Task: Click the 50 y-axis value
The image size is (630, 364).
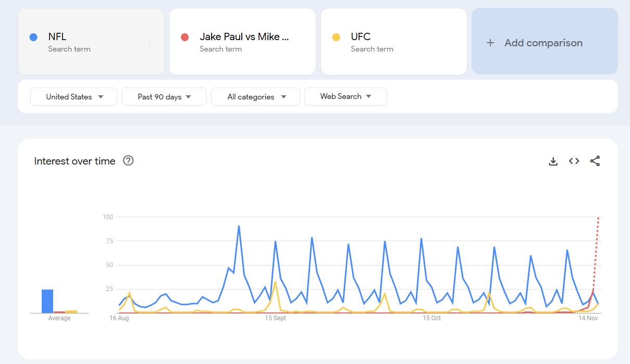Action: pyautogui.click(x=109, y=265)
